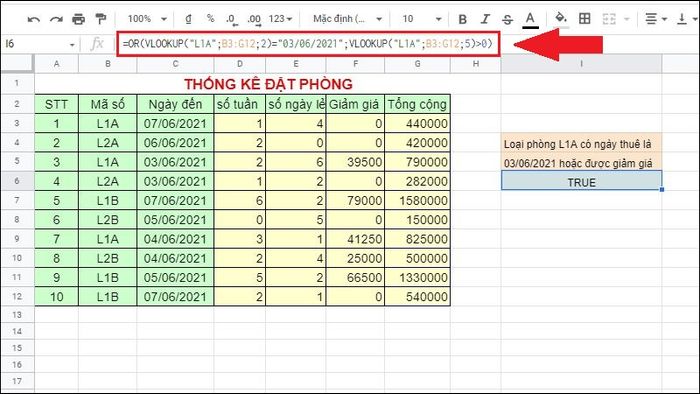Screen dimensions: 700x394
Task: Select the L2A cell in row 4
Action: point(108,143)
